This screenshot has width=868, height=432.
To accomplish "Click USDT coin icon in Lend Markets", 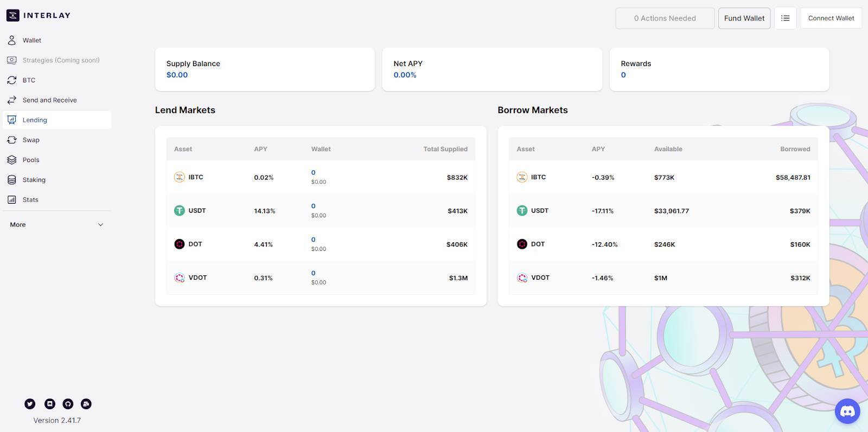I will point(179,210).
